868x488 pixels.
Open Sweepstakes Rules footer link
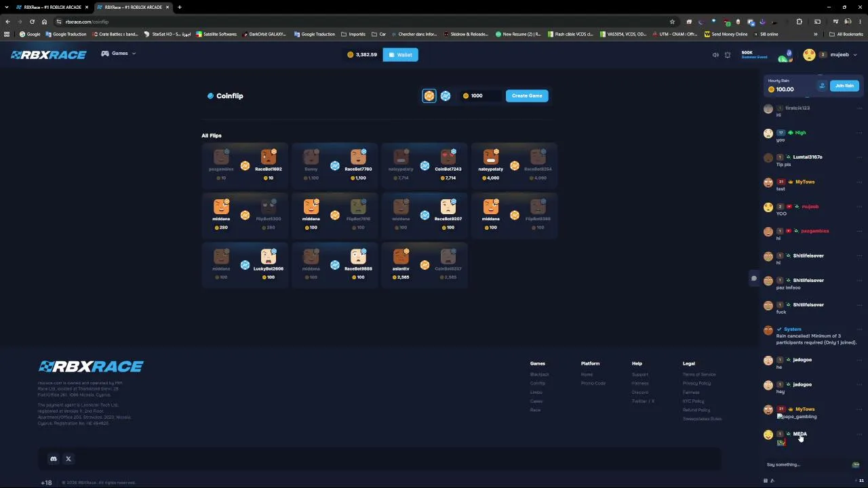tap(703, 419)
